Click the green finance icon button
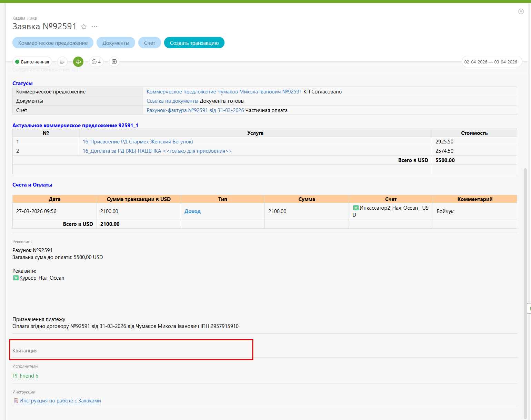Screen dimensions: 531x420 click(x=78, y=62)
